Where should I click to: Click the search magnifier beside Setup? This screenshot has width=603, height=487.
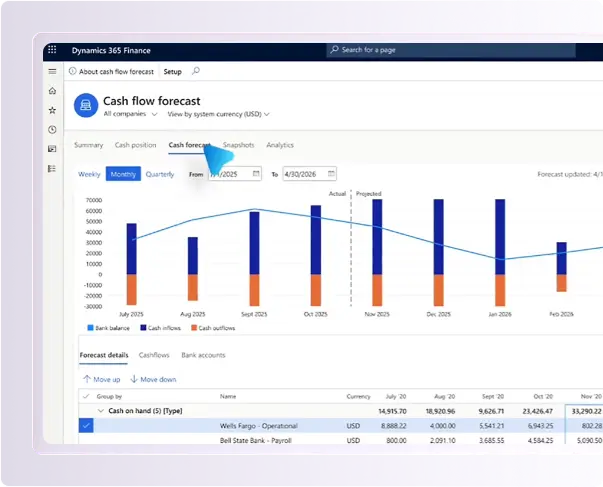click(196, 72)
